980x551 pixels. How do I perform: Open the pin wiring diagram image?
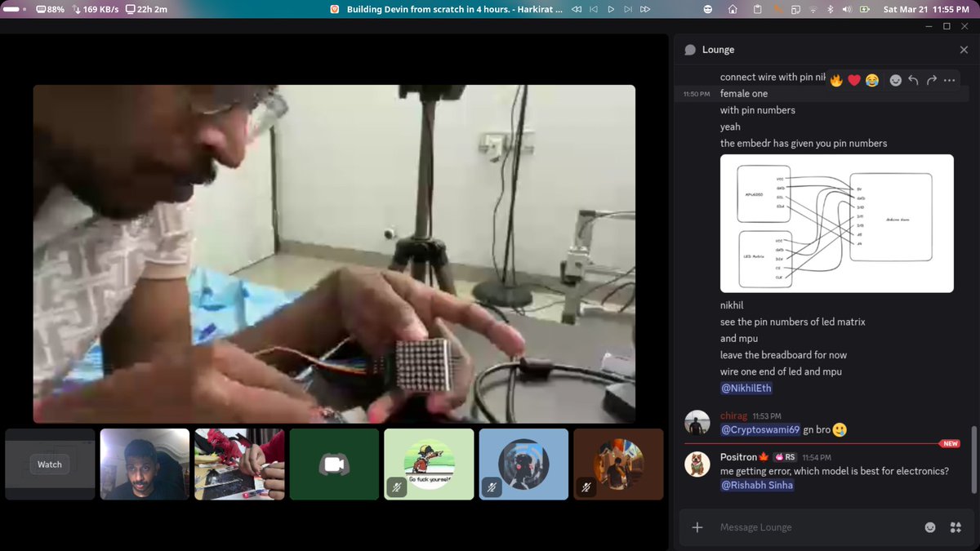[837, 224]
